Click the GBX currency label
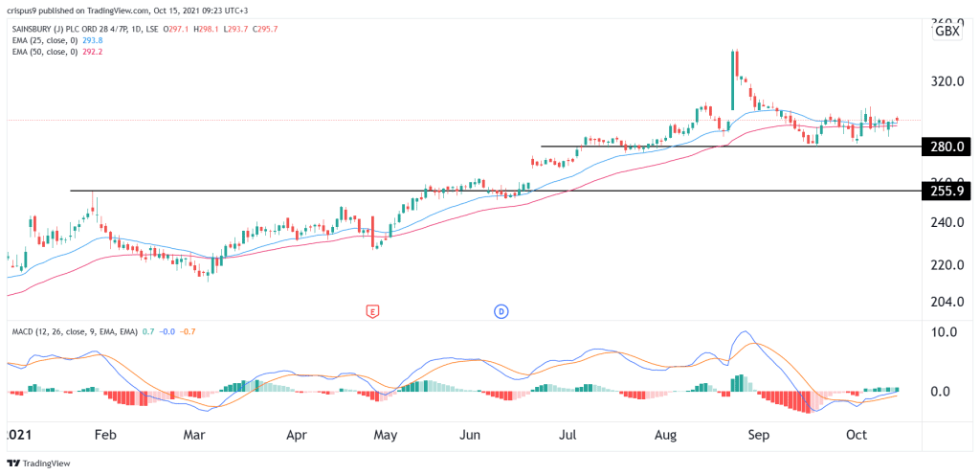Viewport: 980px width, 475px height. tap(947, 30)
